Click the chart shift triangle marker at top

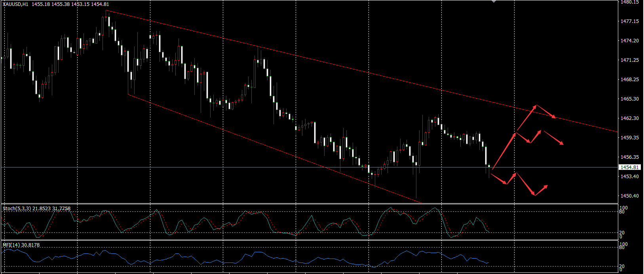pos(494,2)
